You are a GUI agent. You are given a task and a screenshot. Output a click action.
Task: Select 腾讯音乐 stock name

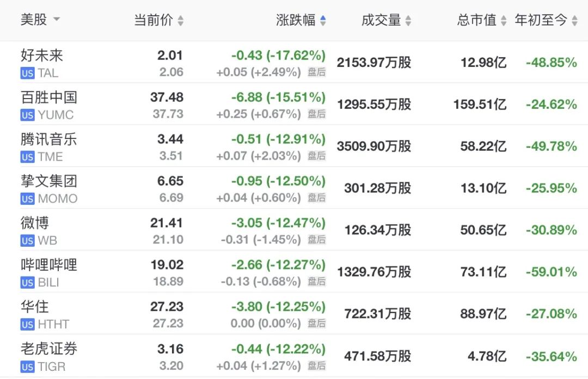[49, 139]
